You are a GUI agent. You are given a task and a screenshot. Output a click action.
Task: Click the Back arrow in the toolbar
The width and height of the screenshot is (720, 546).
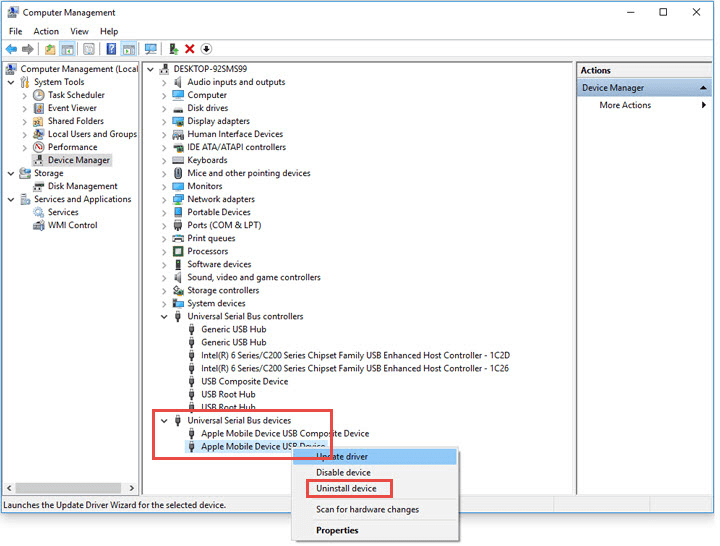pos(11,48)
